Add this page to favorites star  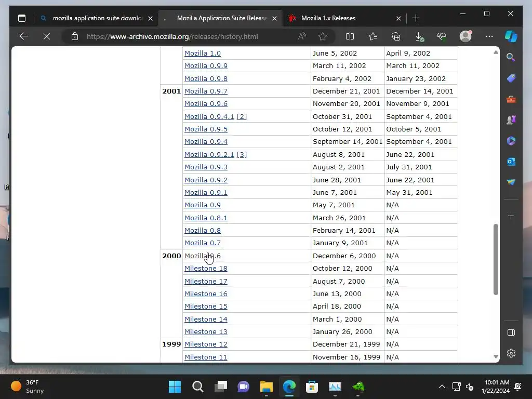(x=322, y=36)
